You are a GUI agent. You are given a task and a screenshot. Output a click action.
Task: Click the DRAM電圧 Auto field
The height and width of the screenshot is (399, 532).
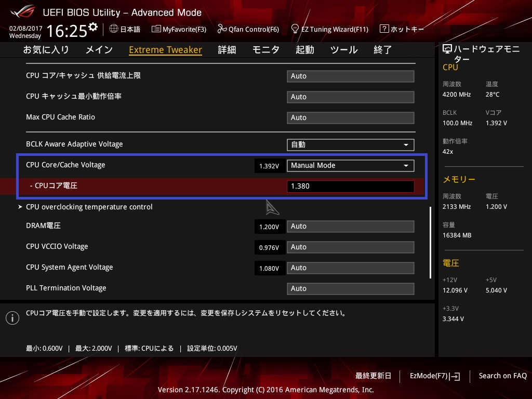click(351, 227)
